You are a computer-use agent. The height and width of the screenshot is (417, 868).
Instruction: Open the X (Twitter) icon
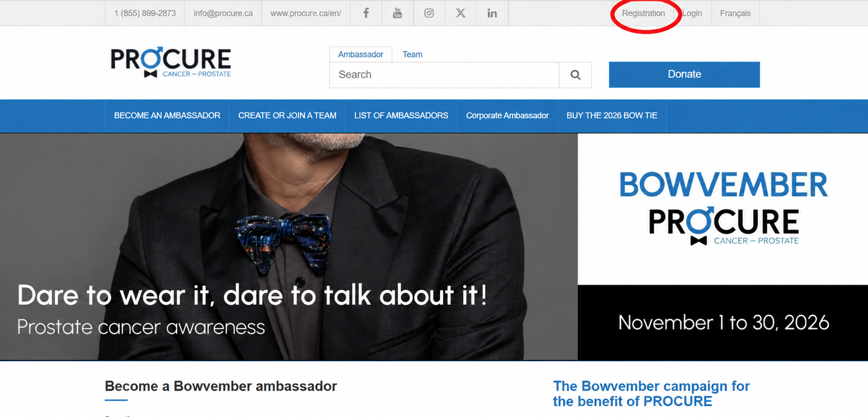pyautogui.click(x=460, y=13)
